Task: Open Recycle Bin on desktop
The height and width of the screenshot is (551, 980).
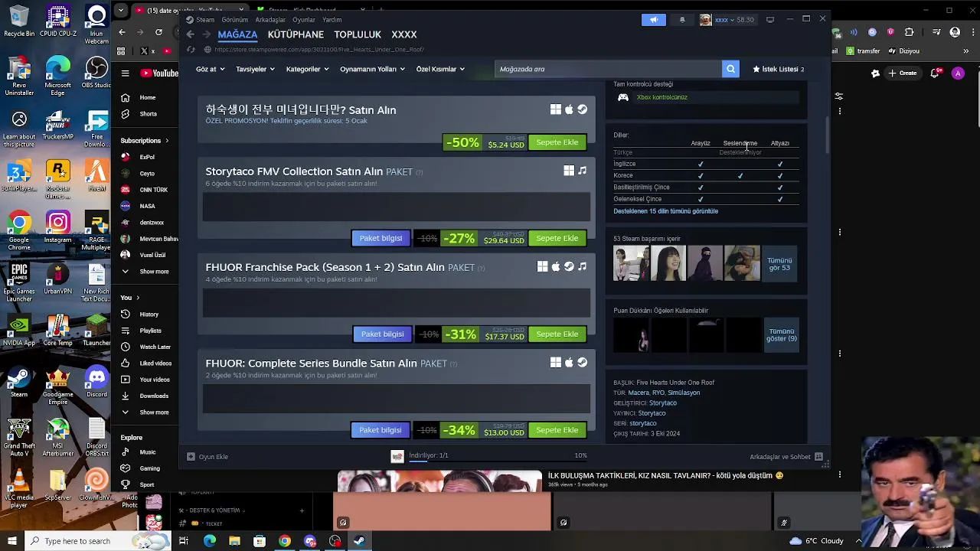Action: (x=19, y=21)
